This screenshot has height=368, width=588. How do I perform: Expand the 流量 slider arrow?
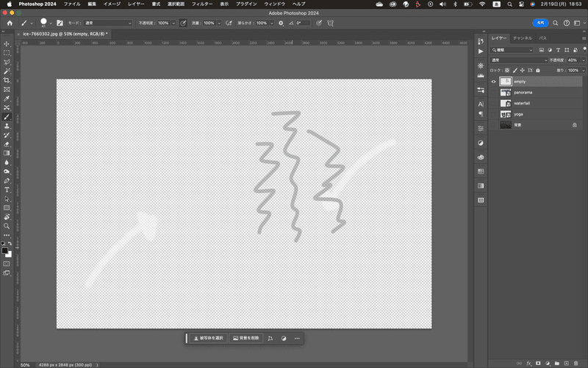pos(219,23)
